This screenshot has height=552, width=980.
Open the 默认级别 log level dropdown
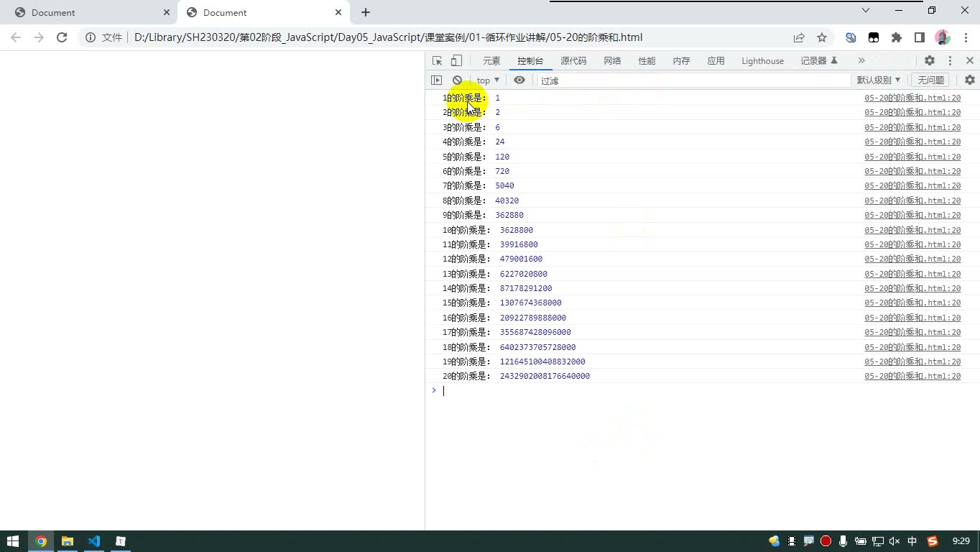click(x=878, y=80)
